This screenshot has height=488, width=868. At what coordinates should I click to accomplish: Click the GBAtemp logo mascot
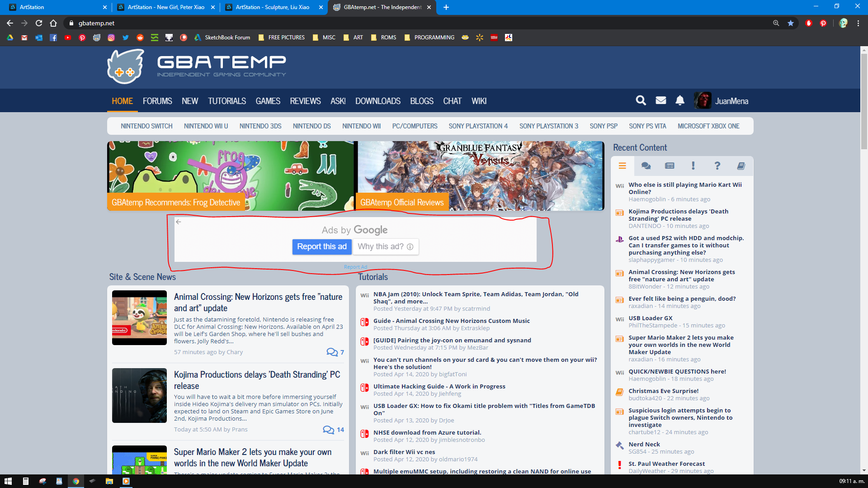[x=125, y=67]
